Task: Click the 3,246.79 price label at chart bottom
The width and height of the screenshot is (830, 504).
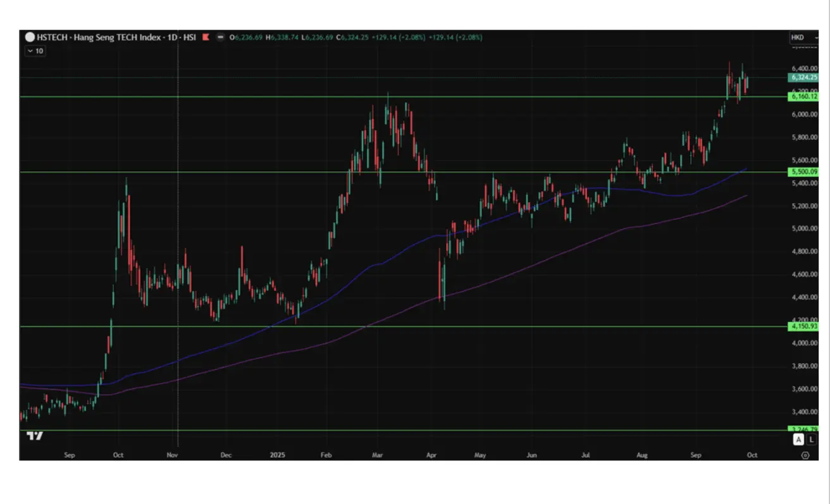Action: (x=803, y=430)
